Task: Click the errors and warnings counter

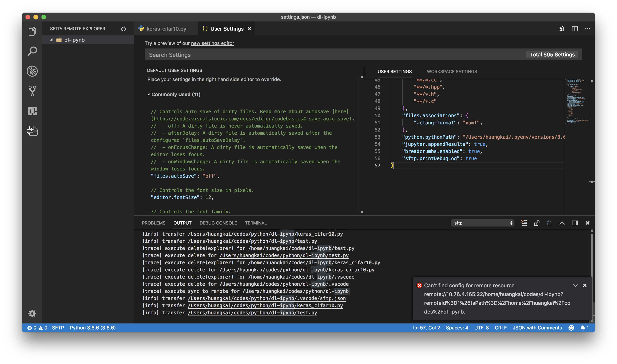Action: point(37,328)
